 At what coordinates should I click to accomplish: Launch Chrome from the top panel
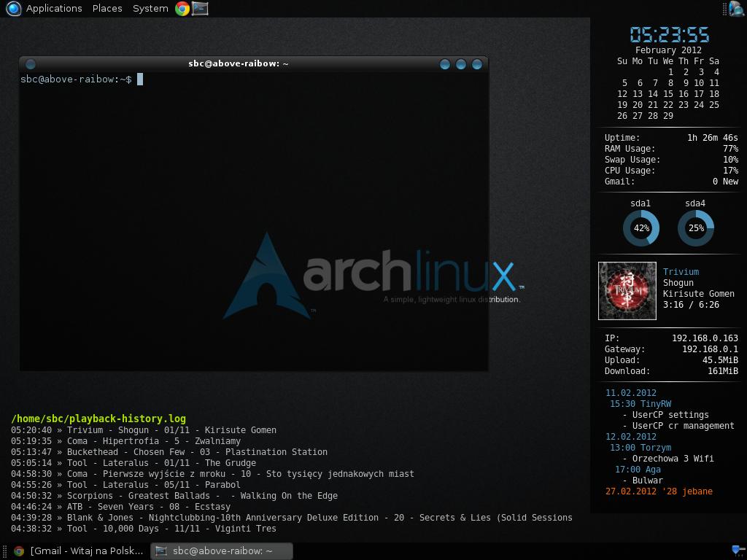182,9
